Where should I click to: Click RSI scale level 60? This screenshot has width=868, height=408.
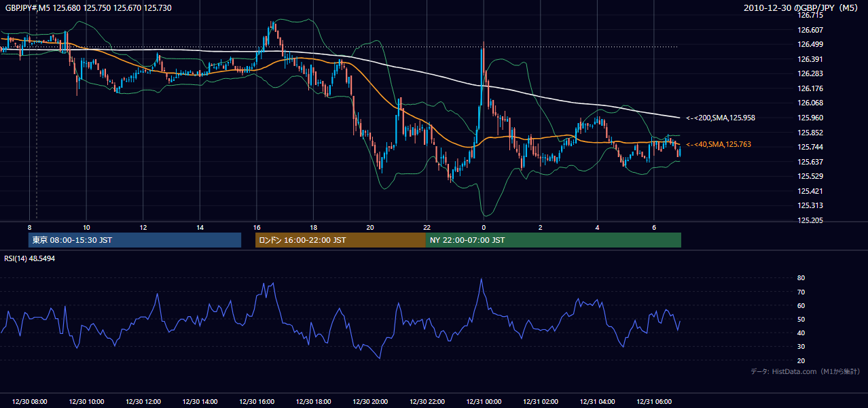pos(801,305)
